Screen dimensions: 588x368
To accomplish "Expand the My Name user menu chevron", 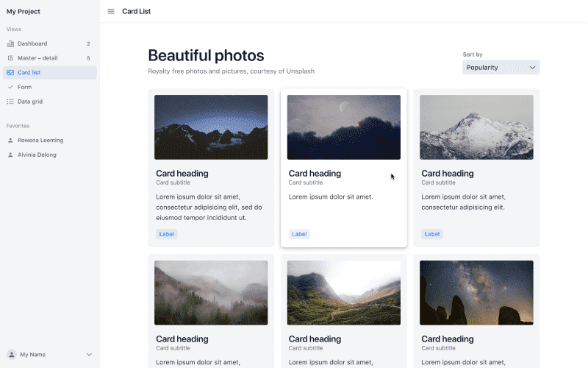I will (x=89, y=355).
